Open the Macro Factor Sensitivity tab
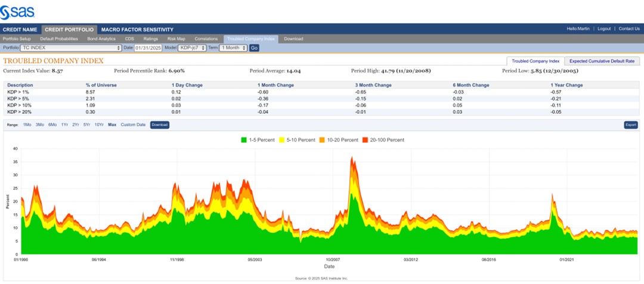This screenshot has height=284, width=644. [137, 29]
